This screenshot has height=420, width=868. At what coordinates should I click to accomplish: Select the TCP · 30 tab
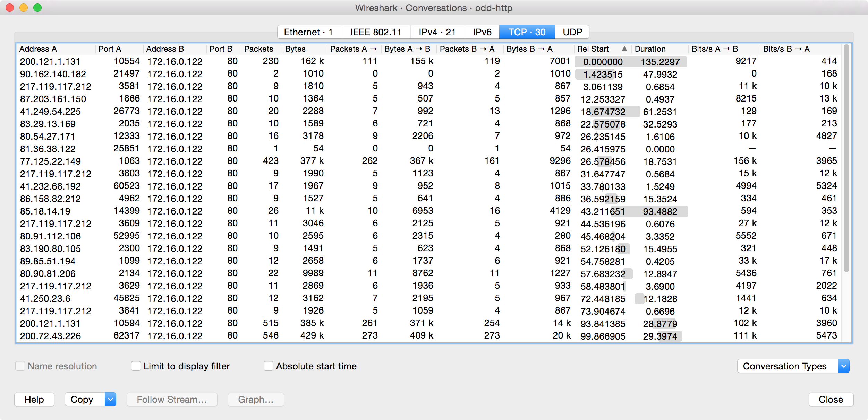tap(527, 32)
